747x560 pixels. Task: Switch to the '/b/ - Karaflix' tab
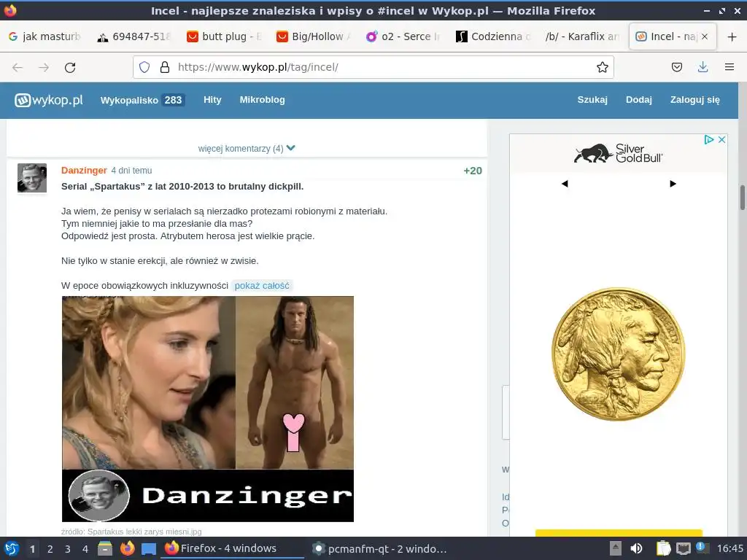[582, 36]
